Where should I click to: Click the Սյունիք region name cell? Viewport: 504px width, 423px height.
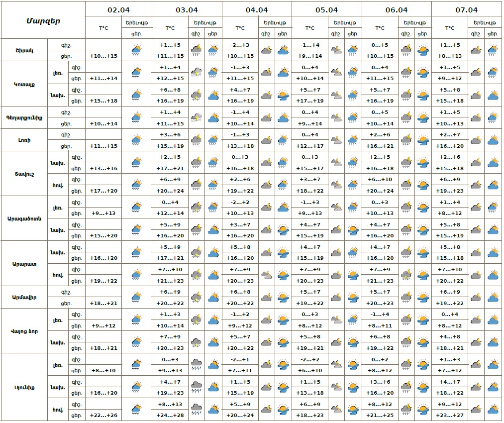tap(24, 387)
